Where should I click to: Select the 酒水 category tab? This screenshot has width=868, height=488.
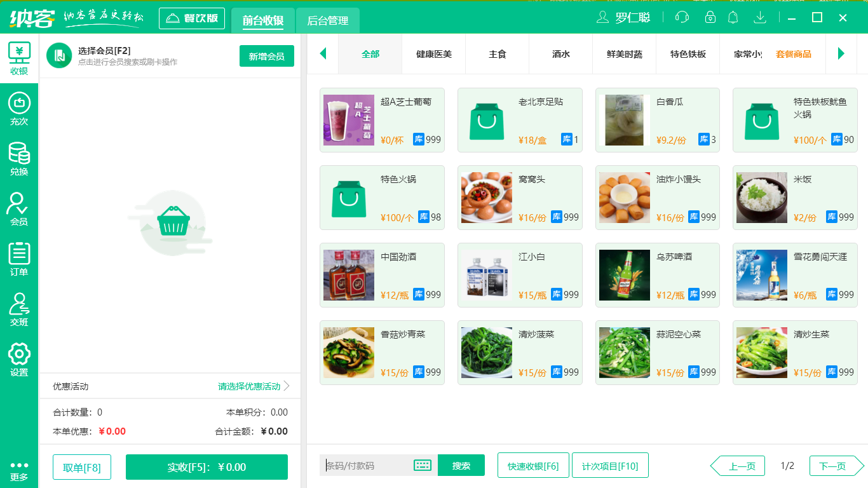point(560,54)
